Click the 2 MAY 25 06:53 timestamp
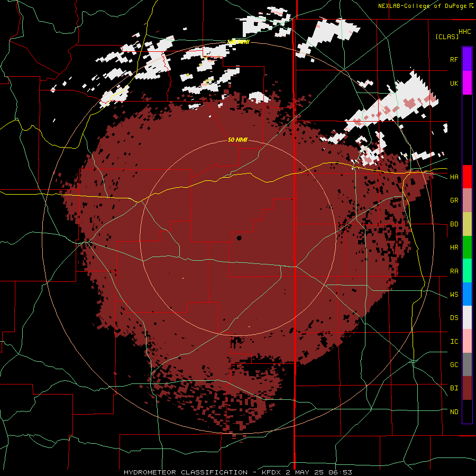Viewport: 476px width, 476px height. pyautogui.click(x=319, y=472)
